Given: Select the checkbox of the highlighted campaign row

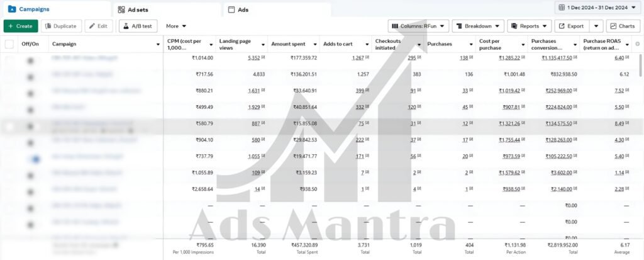Looking at the screenshot, I should click(x=9, y=127).
